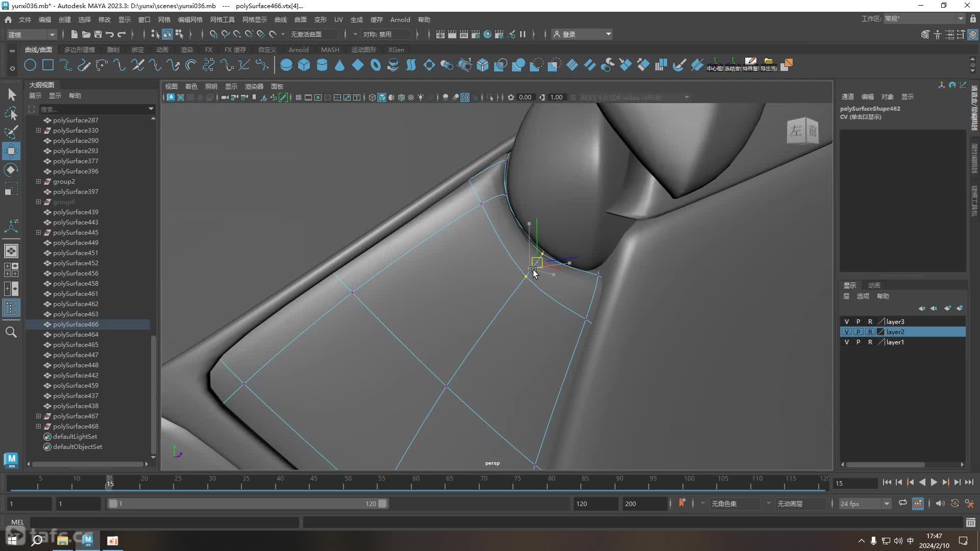Open the 24 fps frame rate dropdown
Screen dimensions: 980x551
[865, 504]
